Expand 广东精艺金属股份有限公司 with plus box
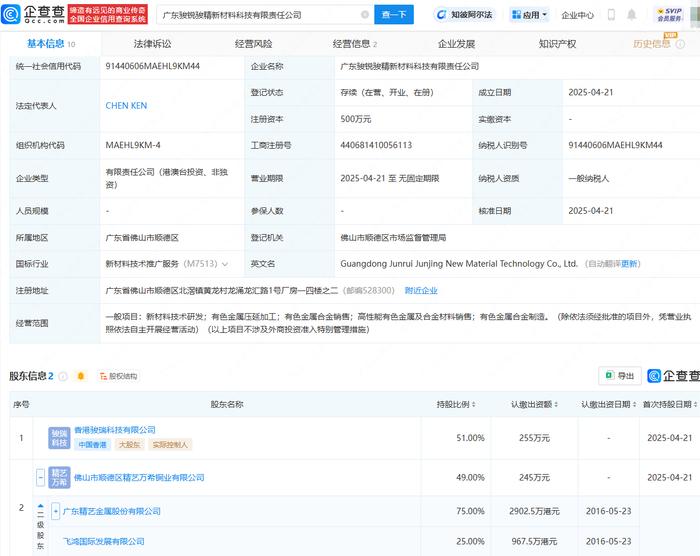 point(55,511)
